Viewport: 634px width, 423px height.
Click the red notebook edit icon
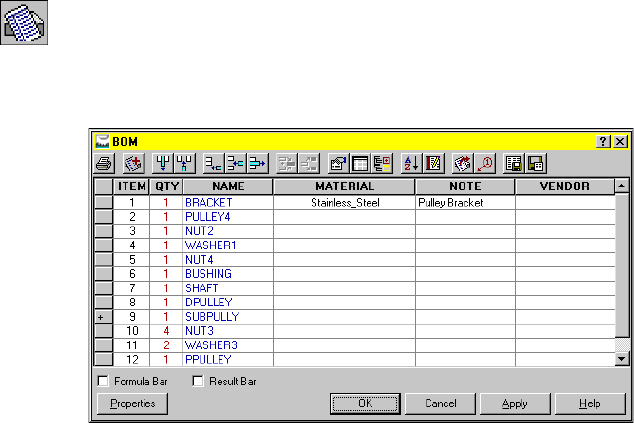pos(433,164)
